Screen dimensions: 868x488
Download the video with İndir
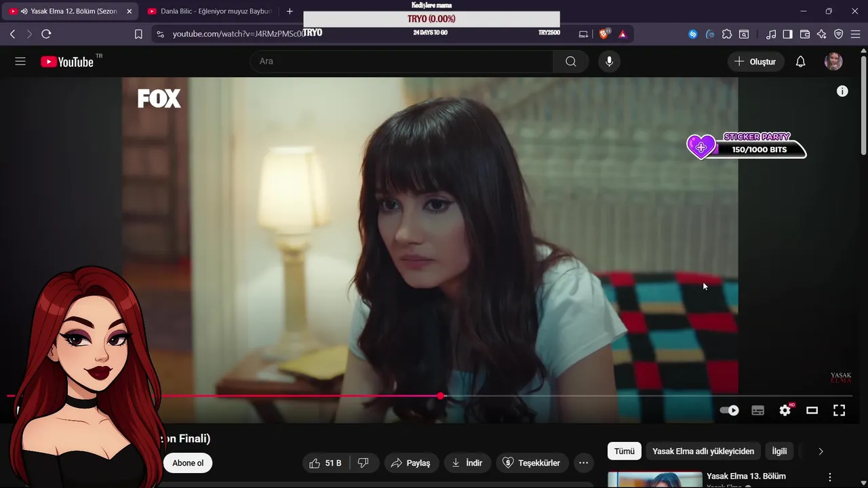(467, 463)
